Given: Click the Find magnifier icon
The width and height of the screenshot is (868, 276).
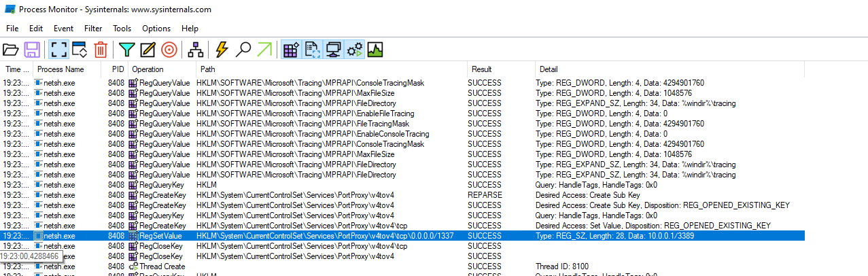Looking at the screenshot, I should point(243,50).
